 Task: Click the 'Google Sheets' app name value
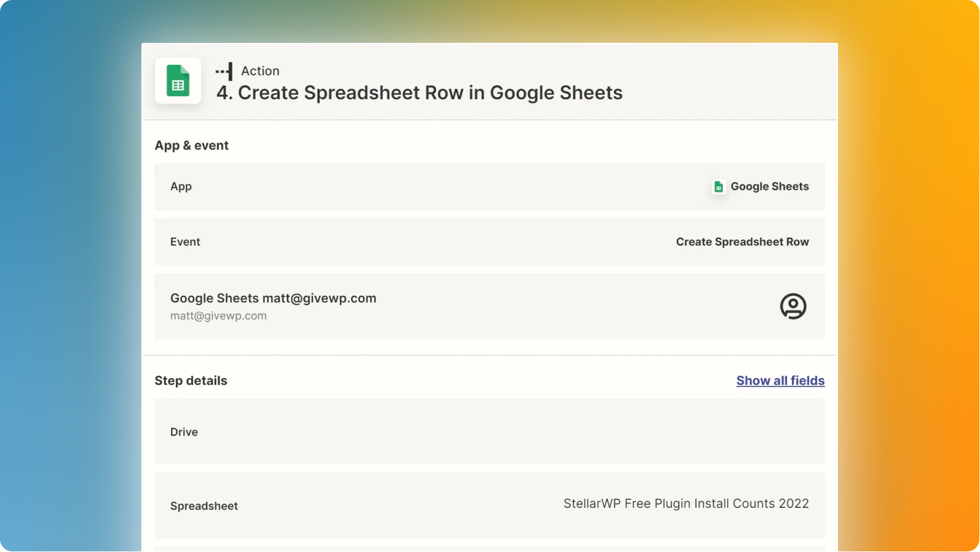tap(769, 187)
